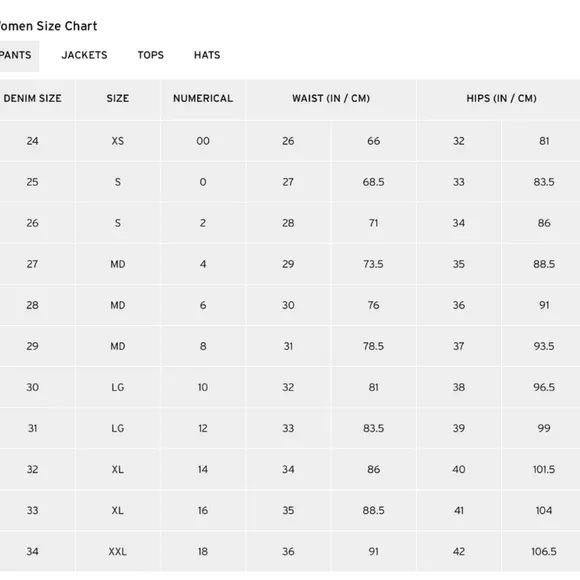Click the WAIST (IN / CM) header
This screenshot has height=580, width=580.
click(331, 100)
